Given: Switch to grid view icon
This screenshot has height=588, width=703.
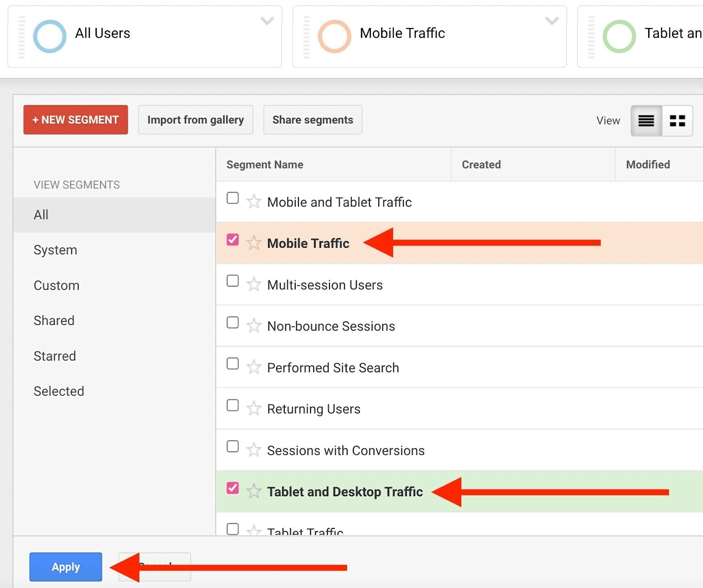Looking at the screenshot, I should [x=677, y=121].
